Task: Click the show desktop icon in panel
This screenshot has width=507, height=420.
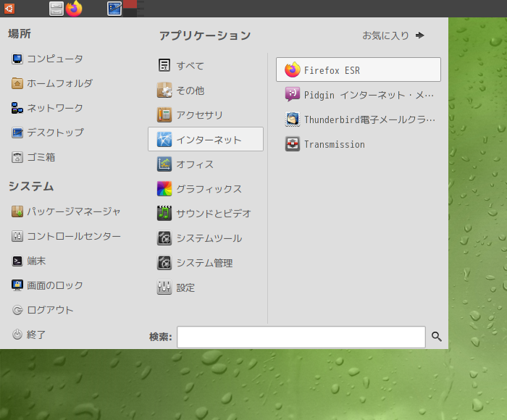Action: (114, 9)
